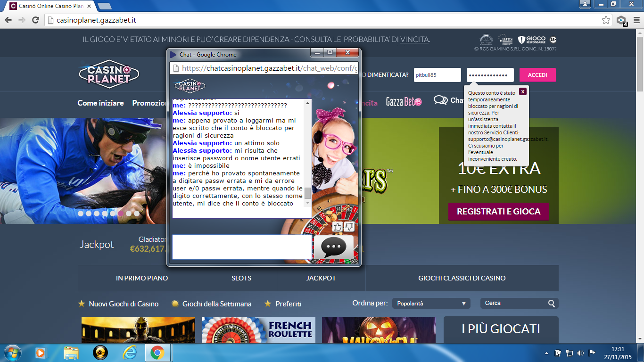Give thumbs up rating in chat window
The height and width of the screenshot is (362, 644).
point(338,227)
